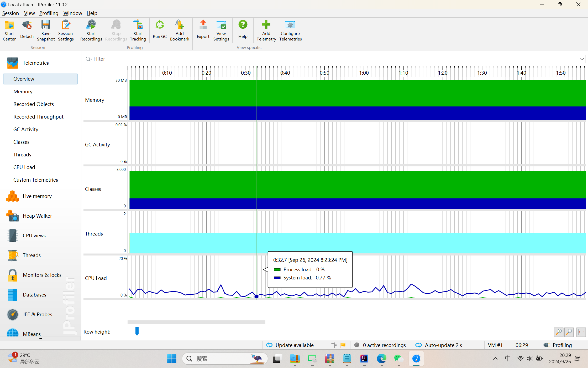This screenshot has height=368, width=588.
Task: Open the MBeans section
Action: [31, 334]
